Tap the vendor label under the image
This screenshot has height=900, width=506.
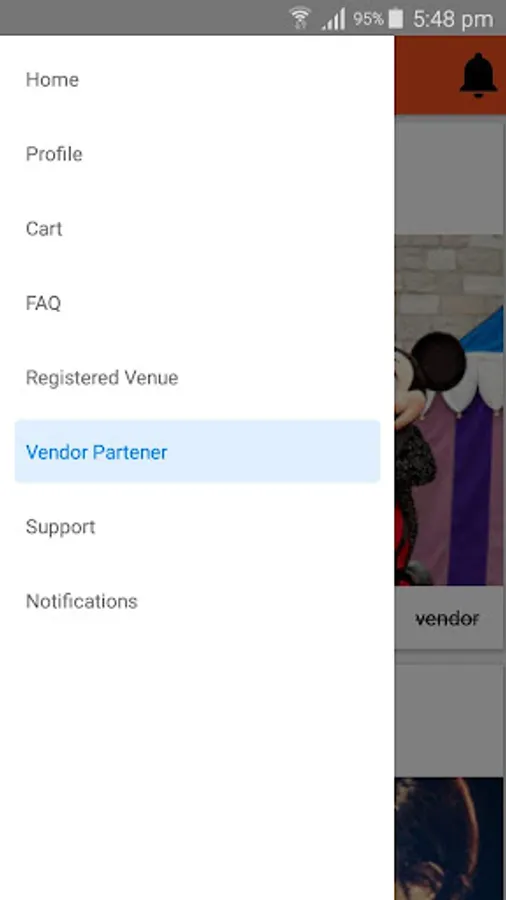[447, 619]
